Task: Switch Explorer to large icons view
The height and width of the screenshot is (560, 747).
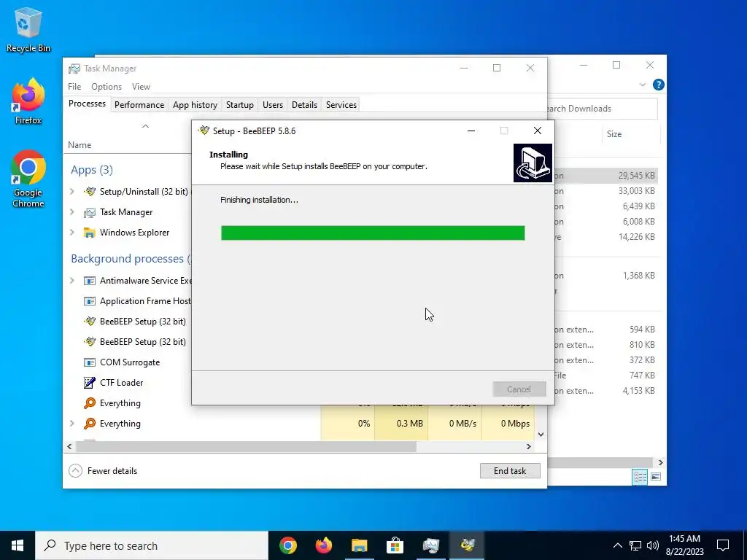Action: [656, 477]
